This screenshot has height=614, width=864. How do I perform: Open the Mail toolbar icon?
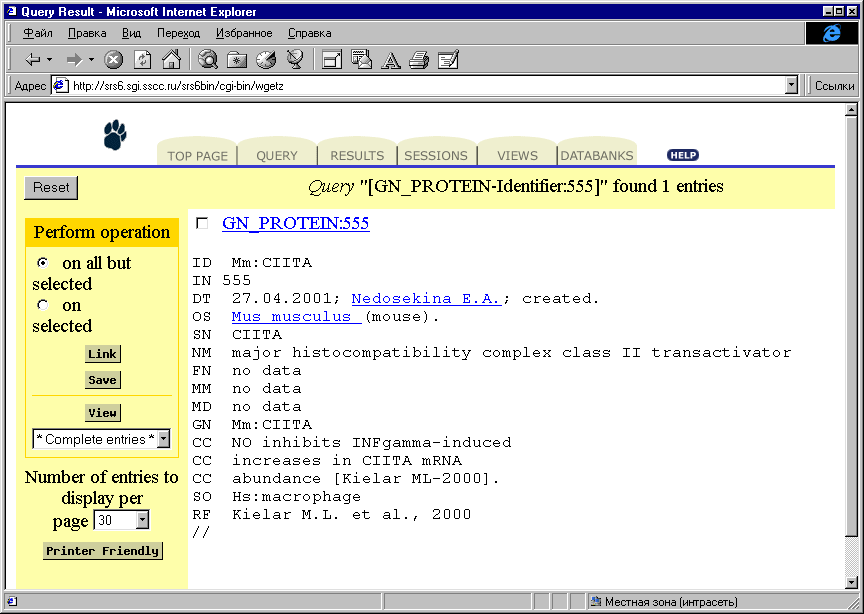click(x=361, y=60)
